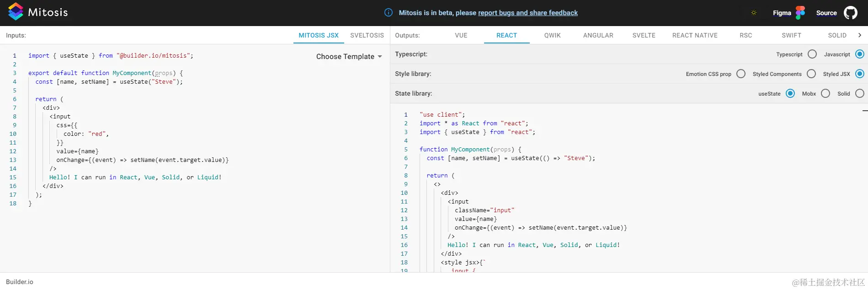Image resolution: width=868 pixels, height=290 pixels.
Task: Switch to the Sveltosis input tab
Action: tap(367, 35)
